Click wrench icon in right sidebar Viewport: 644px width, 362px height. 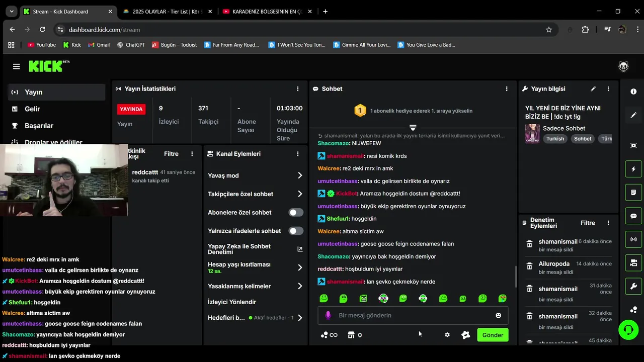pos(633,286)
